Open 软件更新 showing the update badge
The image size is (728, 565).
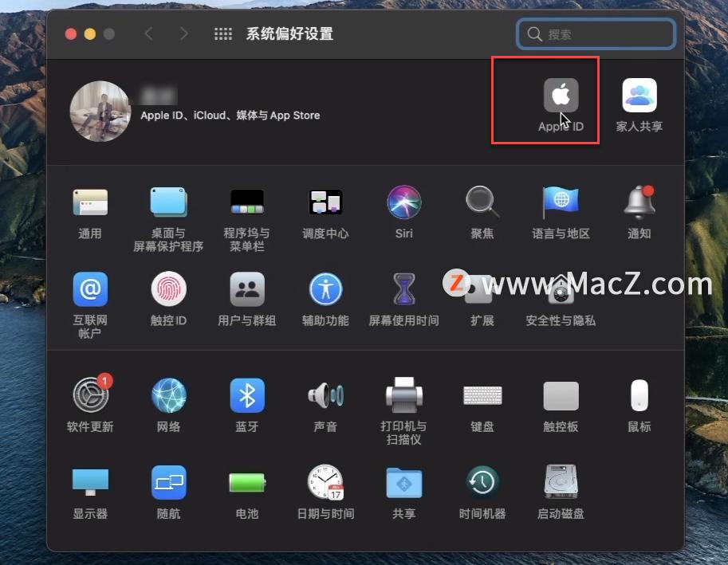click(x=89, y=396)
